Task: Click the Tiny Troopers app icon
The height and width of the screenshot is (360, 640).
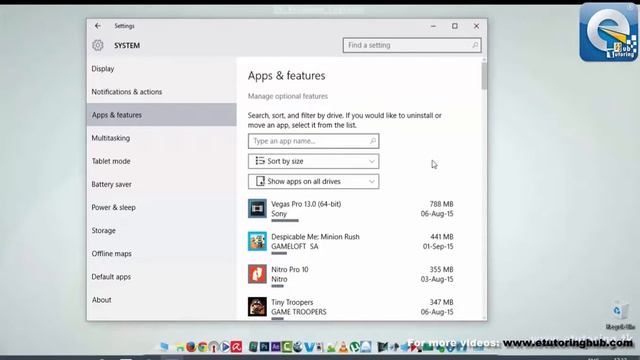Action: coord(257,307)
